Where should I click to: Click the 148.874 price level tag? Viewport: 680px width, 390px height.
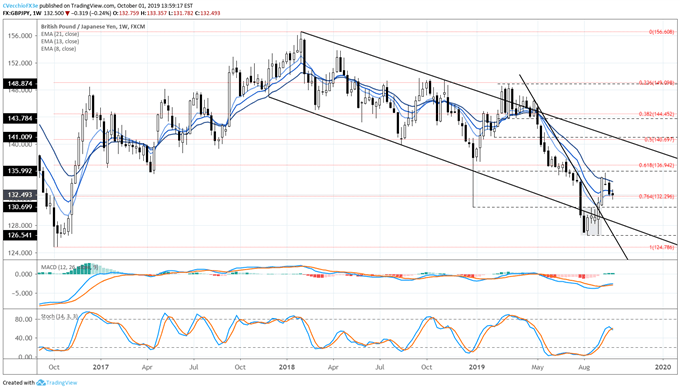(20, 83)
